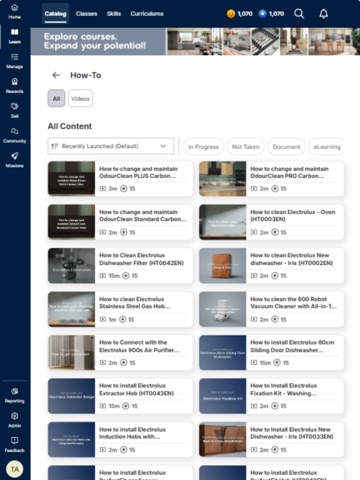The width and height of the screenshot is (360, 480).
Task: Switch to the Catalog tab
Action: pos(55,14)
